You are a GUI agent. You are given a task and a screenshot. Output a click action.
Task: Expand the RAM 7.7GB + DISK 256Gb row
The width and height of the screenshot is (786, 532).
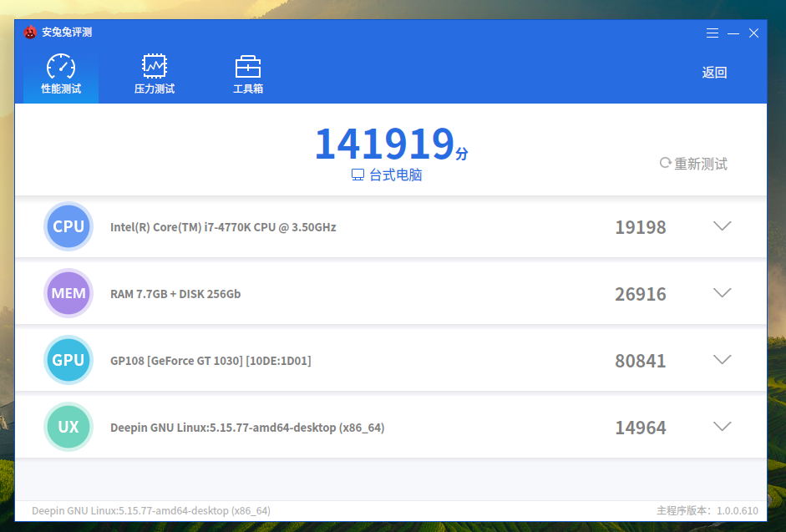click(x=722, y=292)
